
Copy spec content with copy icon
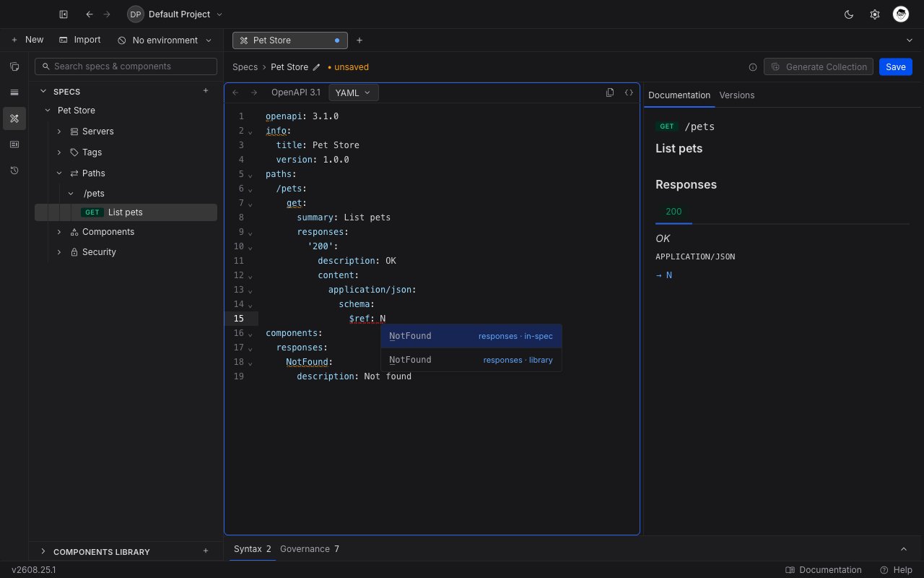tap(610, 92)
